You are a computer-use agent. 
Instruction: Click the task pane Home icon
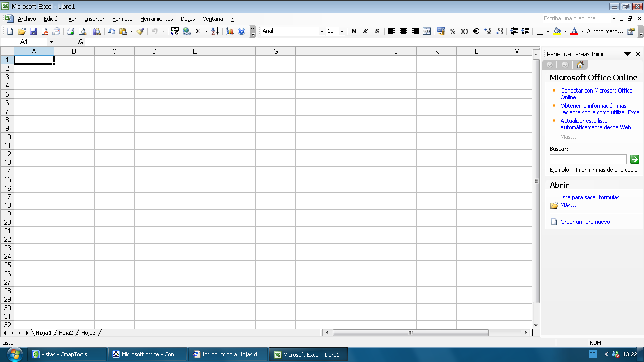580,65
